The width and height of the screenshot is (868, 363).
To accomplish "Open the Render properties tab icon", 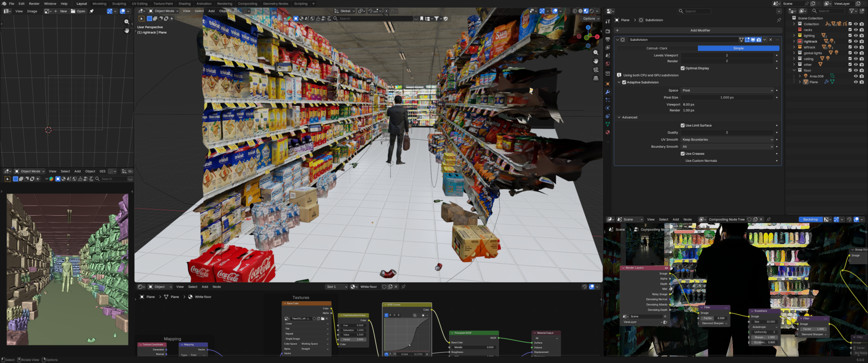I will point(608,31).
